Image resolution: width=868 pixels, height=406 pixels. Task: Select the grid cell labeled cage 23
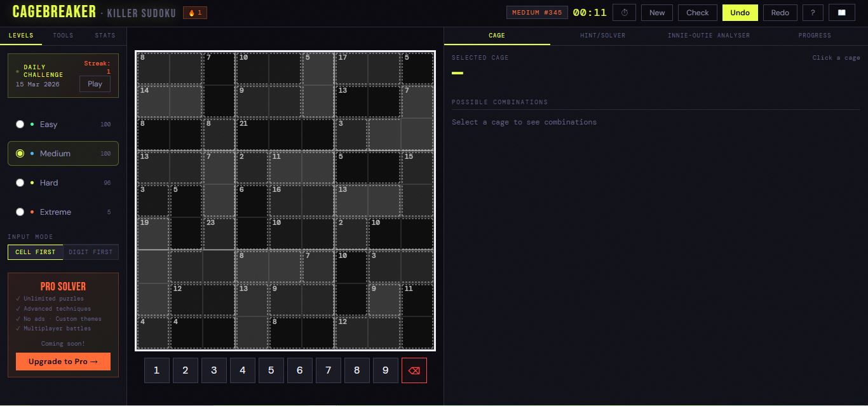pos(219,234)
